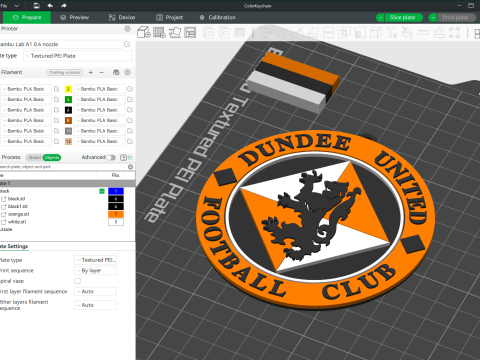Click the Add model cube icon

(144, 32)
